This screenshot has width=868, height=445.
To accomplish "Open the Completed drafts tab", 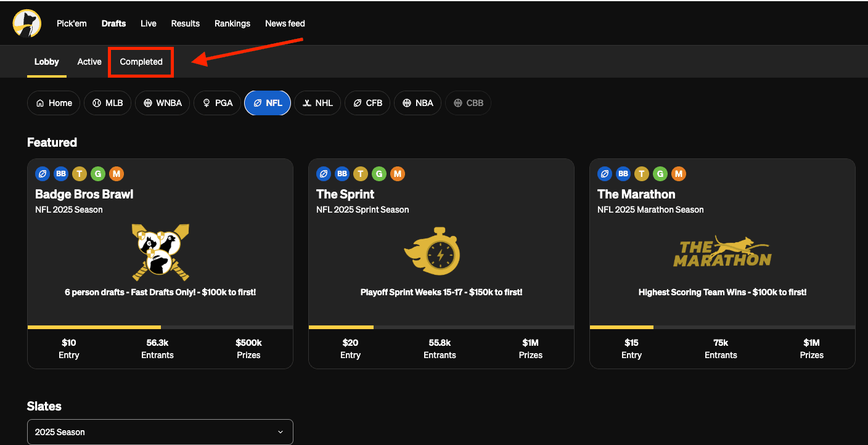I will point(141,62).
